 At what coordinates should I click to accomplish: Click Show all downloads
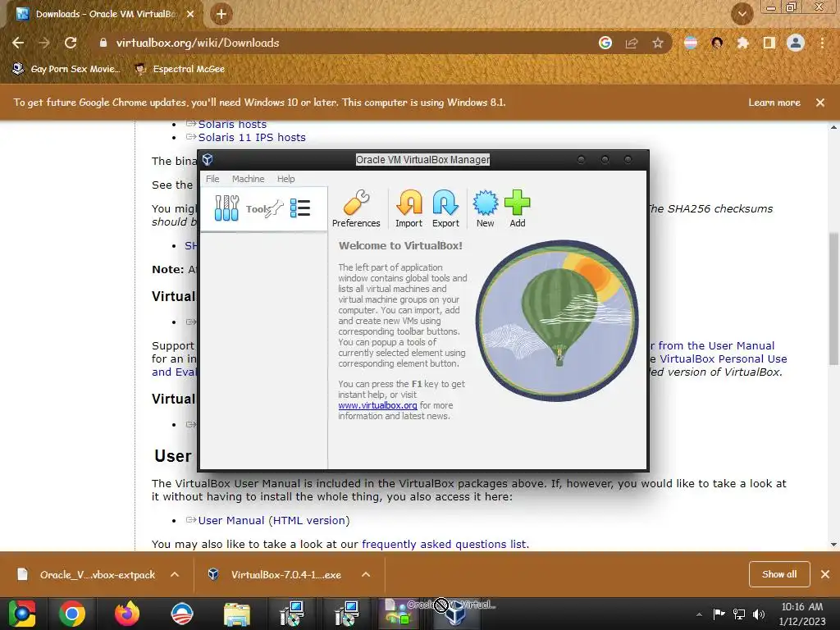coord(779,574)
